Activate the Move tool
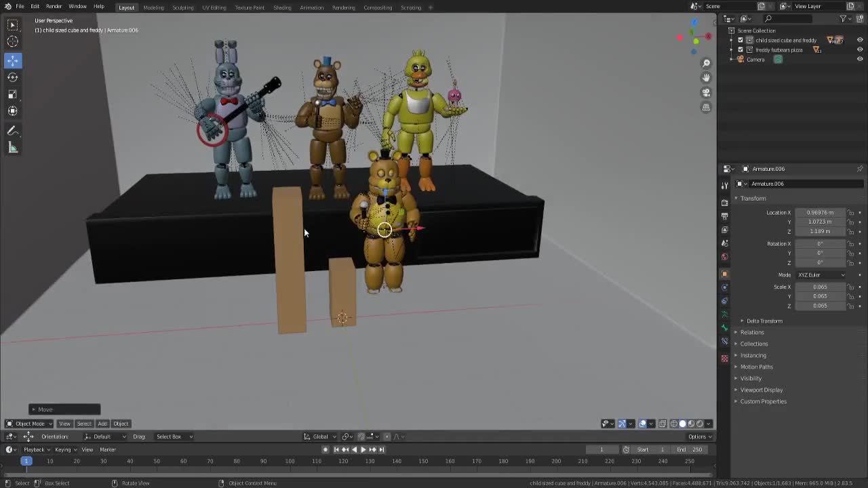Screen dimensions: 868x488 [x=12, y=60]
